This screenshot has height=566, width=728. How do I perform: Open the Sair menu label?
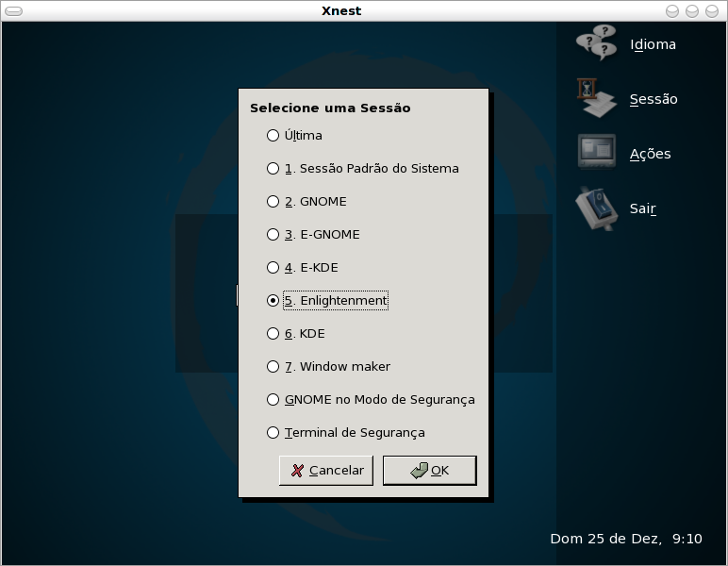pyautogui.click(x=642, y=208)
